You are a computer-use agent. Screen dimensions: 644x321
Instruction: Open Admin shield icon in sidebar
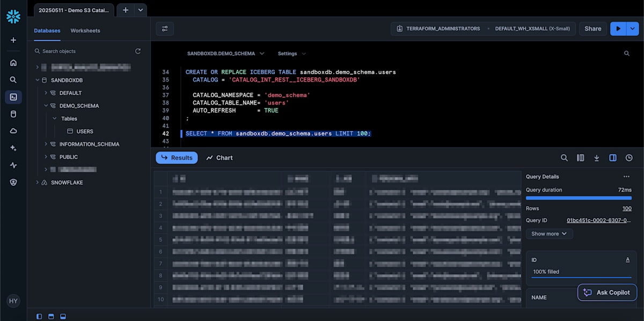point(13,182)
